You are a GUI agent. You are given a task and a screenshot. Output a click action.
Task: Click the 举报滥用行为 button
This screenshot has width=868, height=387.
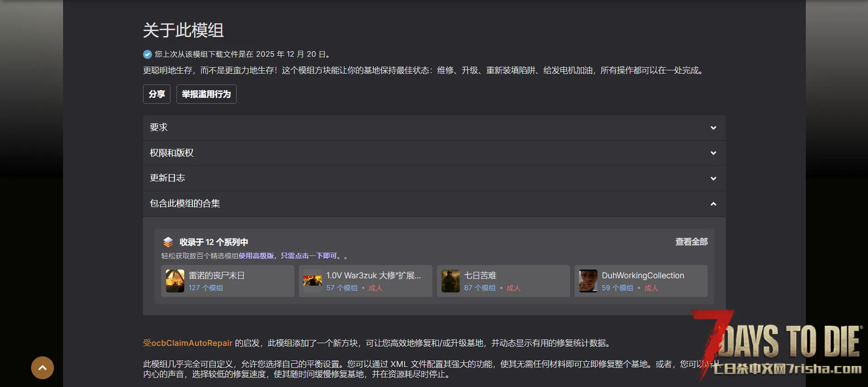pyautogui.click(x=206, y=94)
